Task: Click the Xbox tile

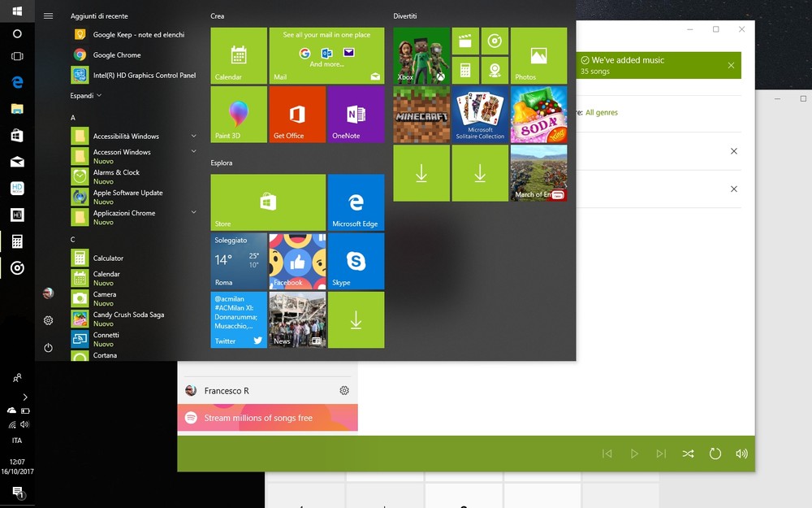Action: point(421,56)
